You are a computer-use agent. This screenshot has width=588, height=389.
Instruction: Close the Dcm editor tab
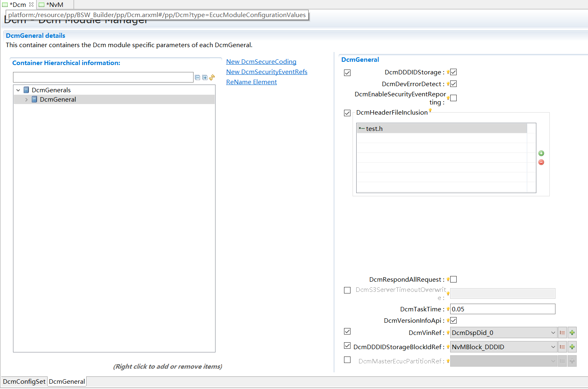(x=31, y=4)
